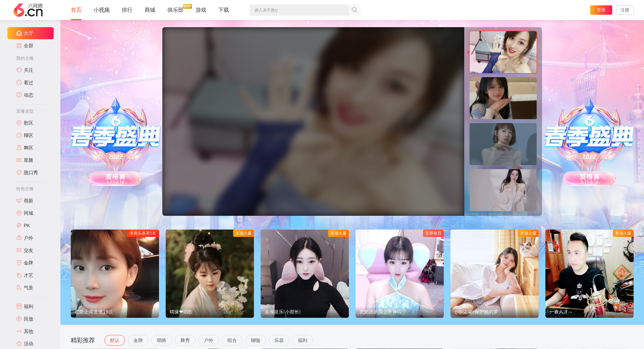Open 商城 in the top navigation
644x349 pixels.
pos(150,10)
